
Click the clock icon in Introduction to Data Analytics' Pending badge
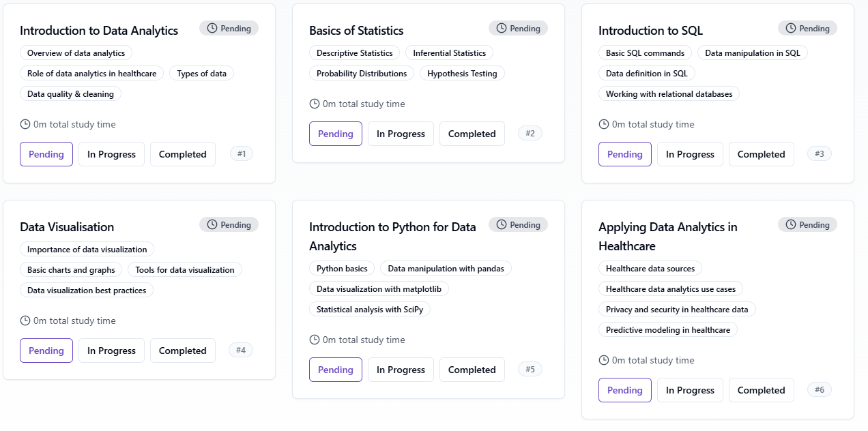click(212, 29)
